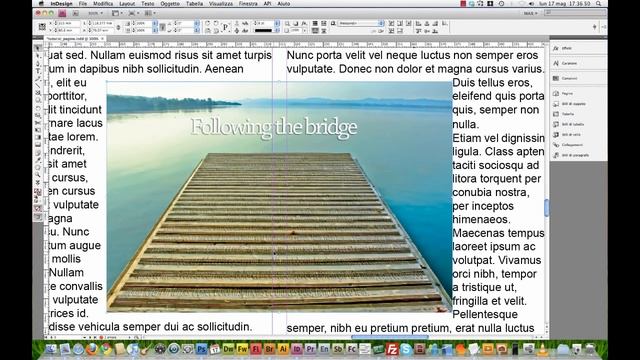Click the width (L) input field
Screen dimensions: 640x360
[102, 24]
